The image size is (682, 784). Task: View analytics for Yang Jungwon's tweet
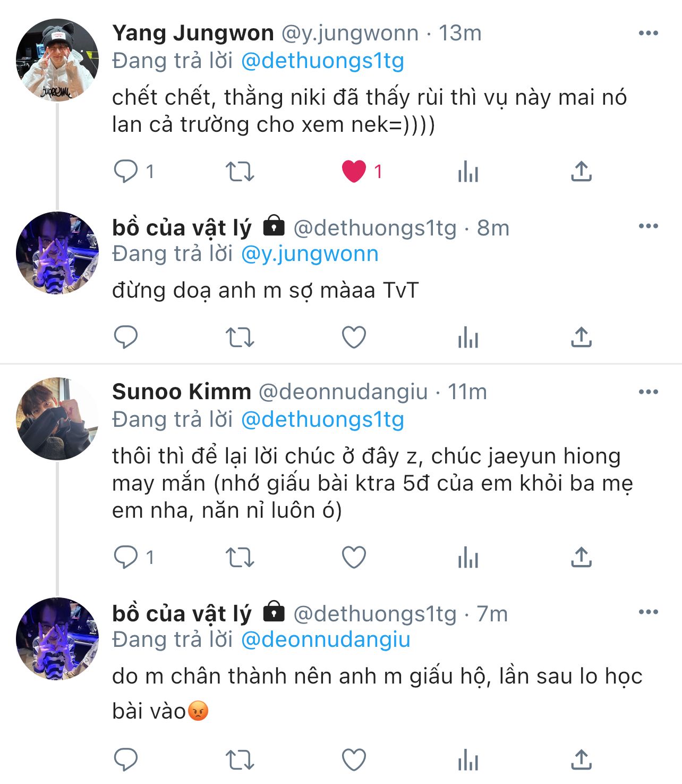click(x=468, y=172)
